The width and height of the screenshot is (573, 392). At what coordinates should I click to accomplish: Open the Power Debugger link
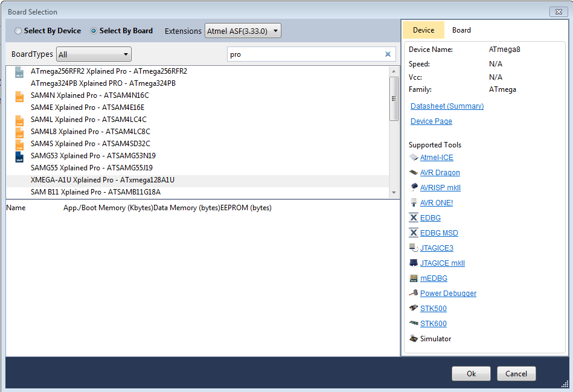(449, 294)
